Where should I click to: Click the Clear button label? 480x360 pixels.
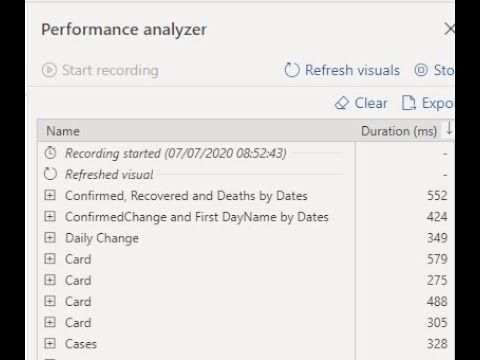pos(371,103)
